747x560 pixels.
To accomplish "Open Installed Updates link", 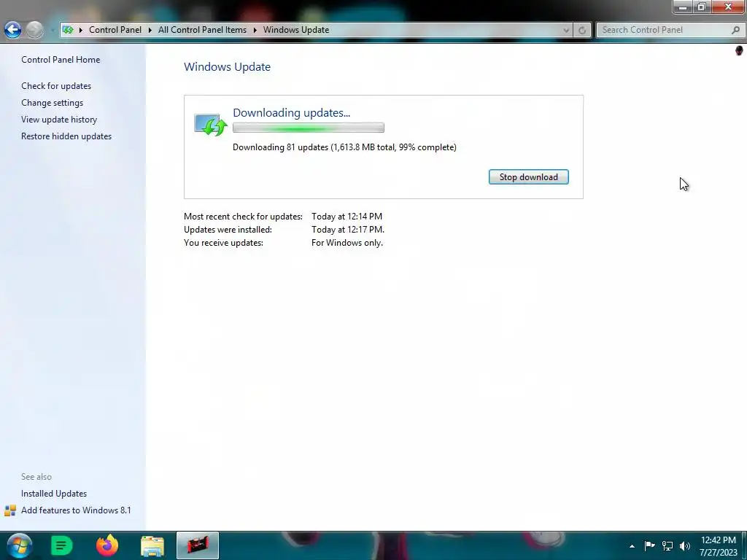I will pyautogui.click(x=54, y=494).
